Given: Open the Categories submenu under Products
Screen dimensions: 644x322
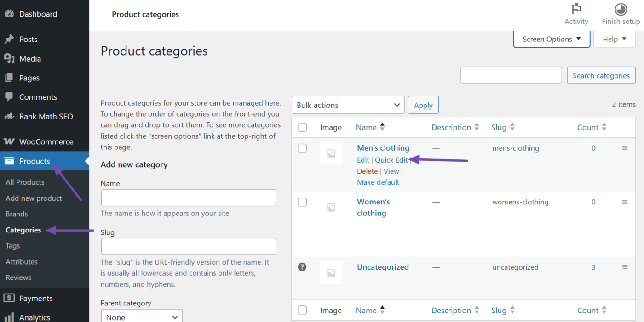Looking at the screenshot, I should point(23,230).
